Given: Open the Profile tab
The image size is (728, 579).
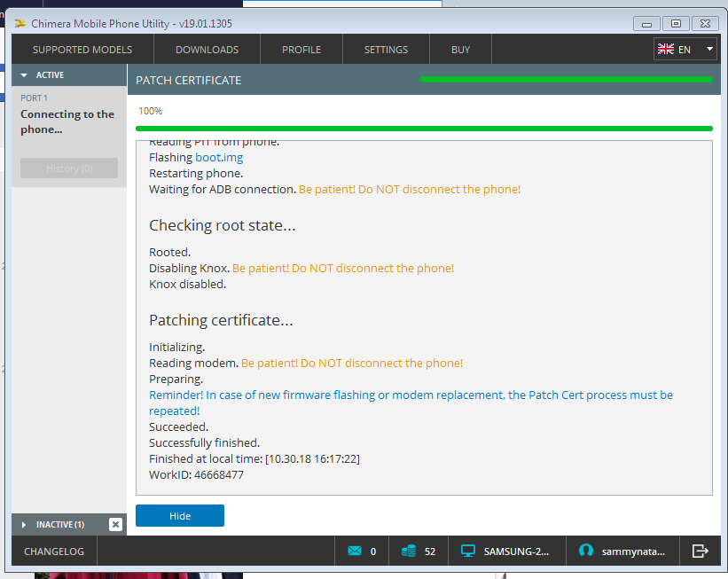Looking at the screenshot, I should 301,50.
